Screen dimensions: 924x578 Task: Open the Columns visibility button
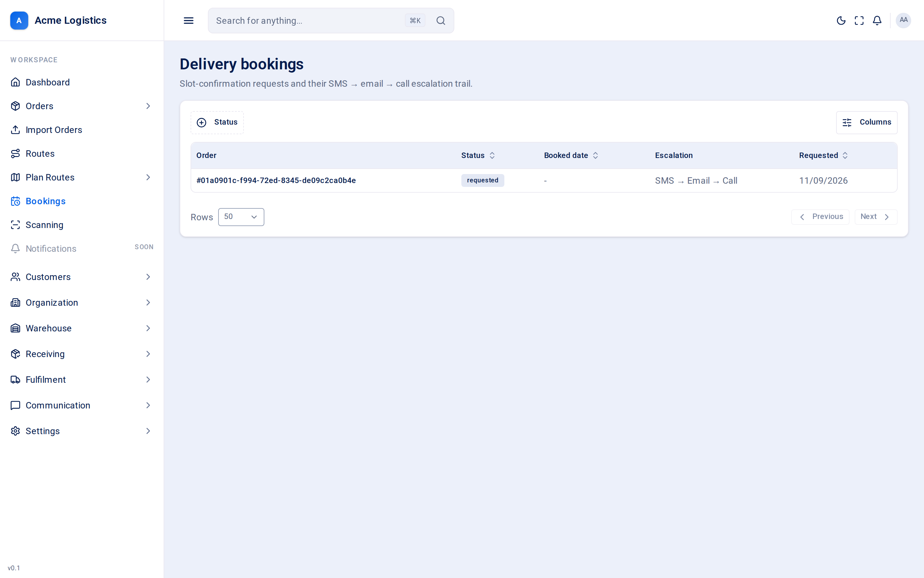coord(866,122)
